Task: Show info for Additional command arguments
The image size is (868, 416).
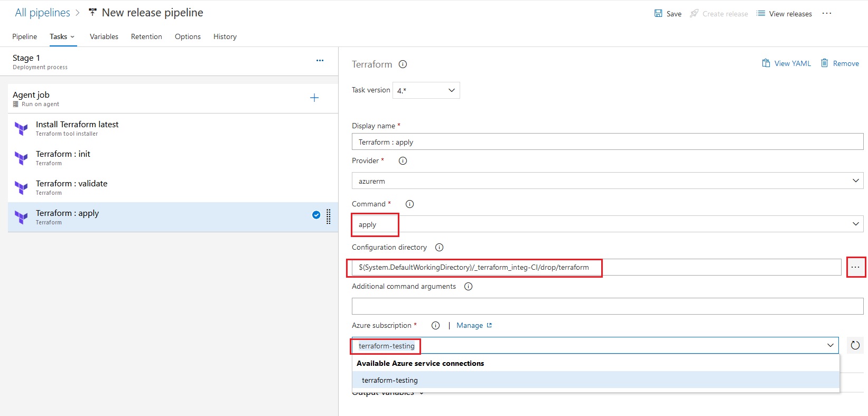Action: click(468, 287)
